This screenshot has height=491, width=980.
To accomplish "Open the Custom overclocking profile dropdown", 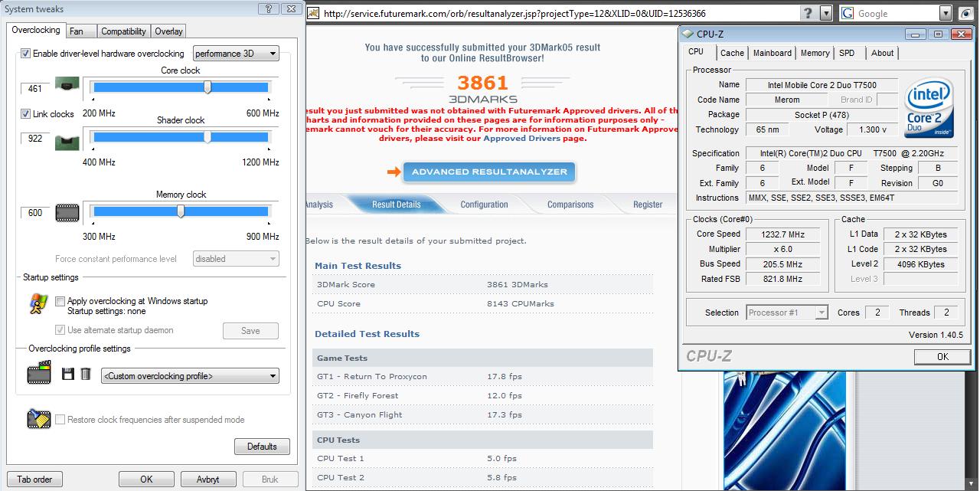I will (190, 376).
